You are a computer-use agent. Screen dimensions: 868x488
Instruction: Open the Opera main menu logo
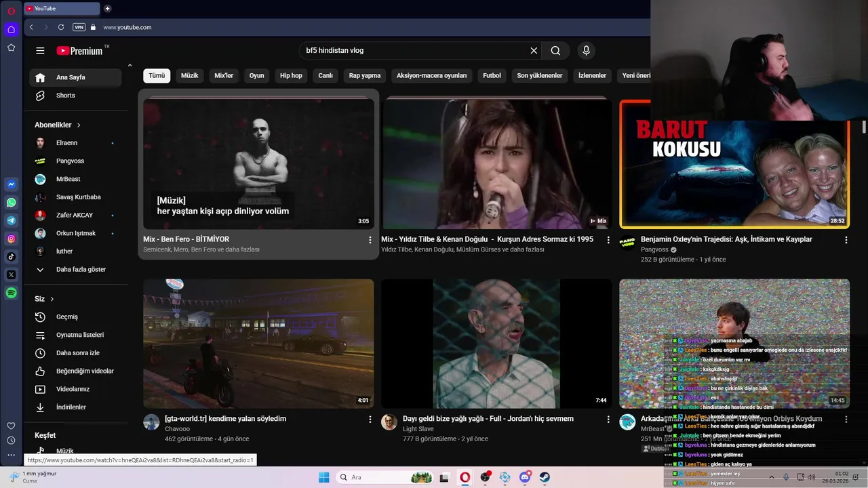point(11,11)
